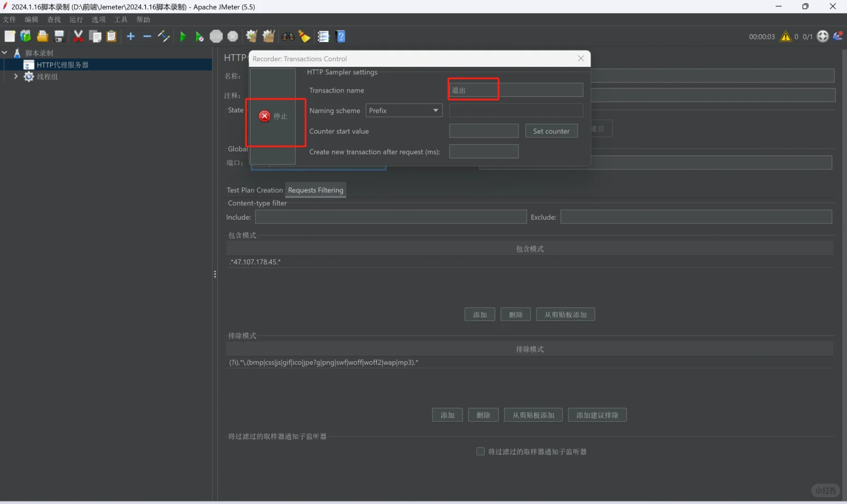The height and width of the screenshot is (504, 847).
Task: Open Help with question mark icon
Action: tap(341, 36)
